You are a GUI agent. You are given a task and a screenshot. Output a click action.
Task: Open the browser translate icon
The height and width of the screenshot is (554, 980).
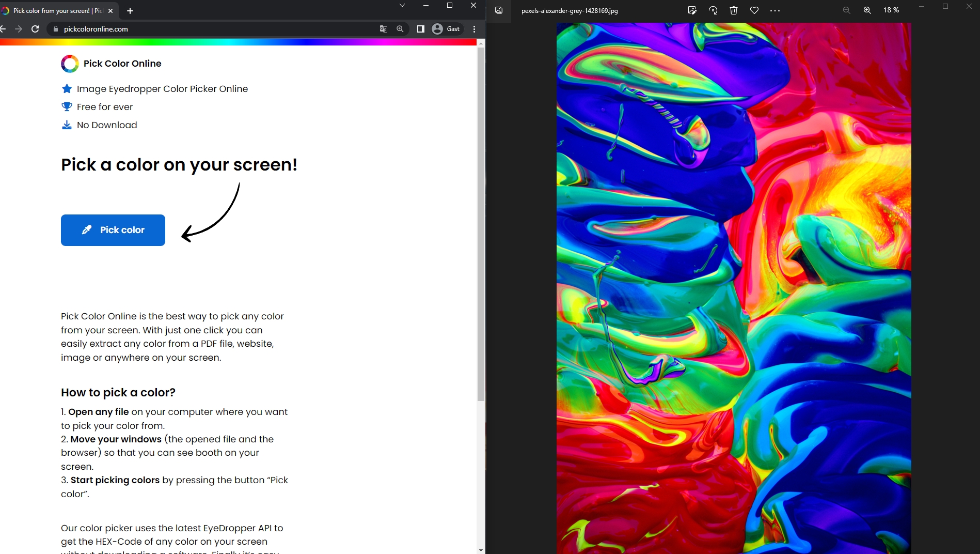tap(383, 29)
